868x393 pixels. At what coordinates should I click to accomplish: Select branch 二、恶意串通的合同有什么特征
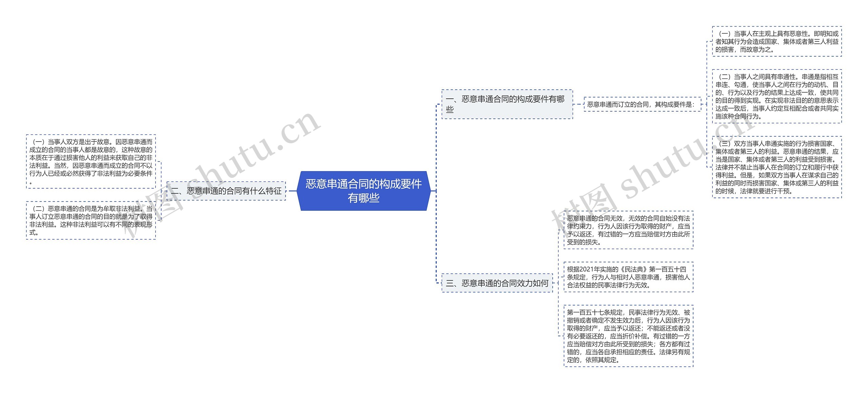coord(226,191)
